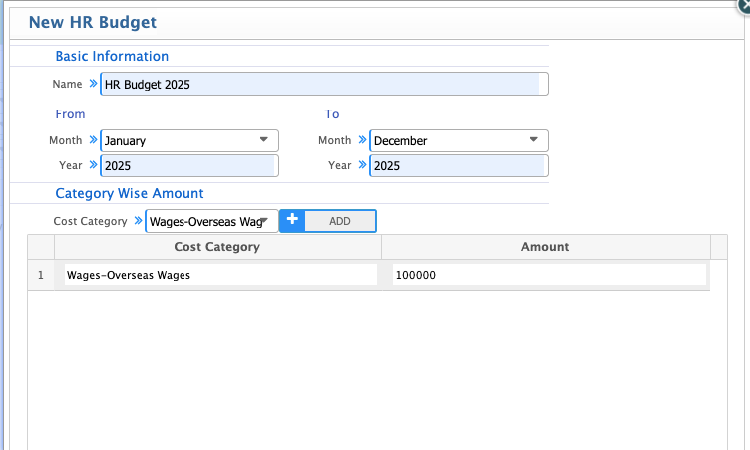Click the double-arrow icon beside To Year
The width and height of the screenshot is (750, 450).
click(362, 165)
